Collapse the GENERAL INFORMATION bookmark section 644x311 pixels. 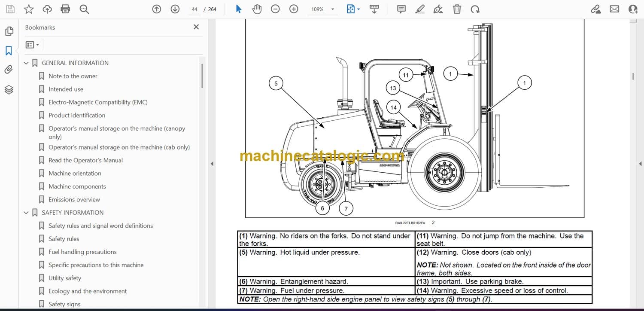tap(26, 63)
